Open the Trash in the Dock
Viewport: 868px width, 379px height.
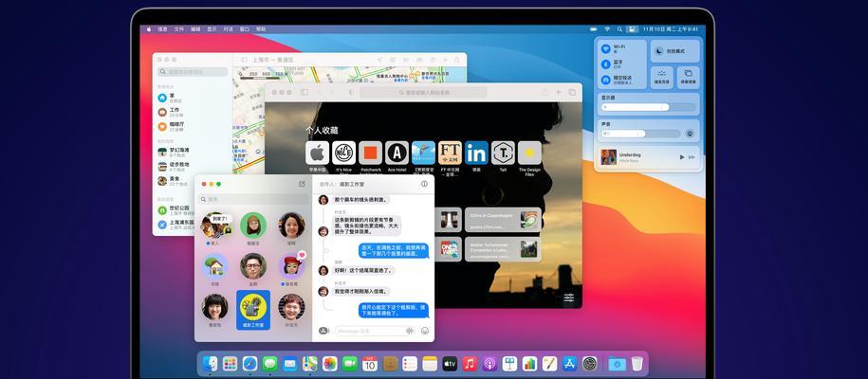637,364
